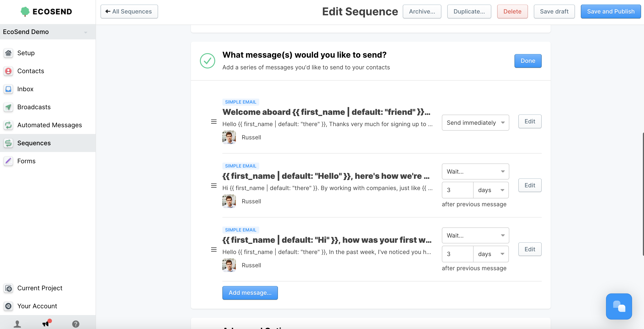This screenshot has width=644, height=329.
Task: Open Current Project settings
Action: (48, 288)
